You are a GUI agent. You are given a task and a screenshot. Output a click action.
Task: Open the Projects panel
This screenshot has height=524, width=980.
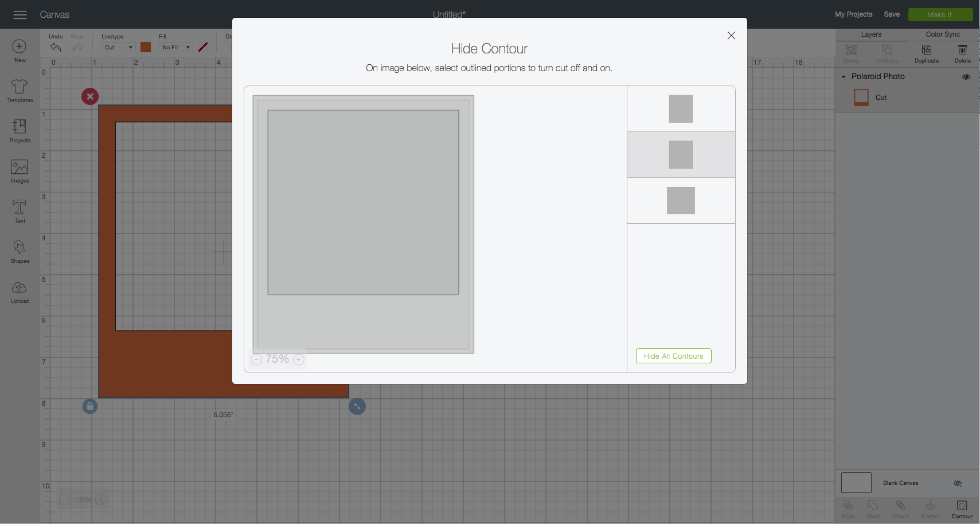click(x=19, y=131)
